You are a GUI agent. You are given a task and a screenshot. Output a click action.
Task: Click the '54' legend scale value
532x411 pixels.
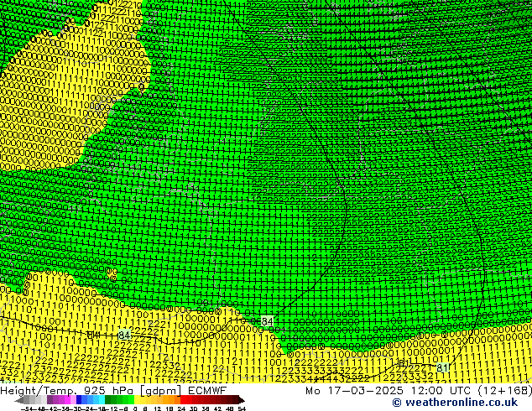[242, 408]
